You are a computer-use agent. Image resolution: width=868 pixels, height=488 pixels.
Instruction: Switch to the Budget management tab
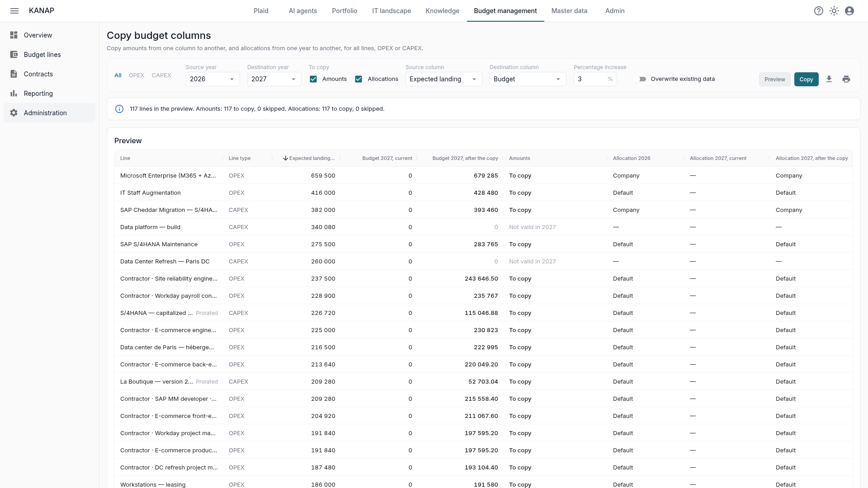tap(505, 11)
